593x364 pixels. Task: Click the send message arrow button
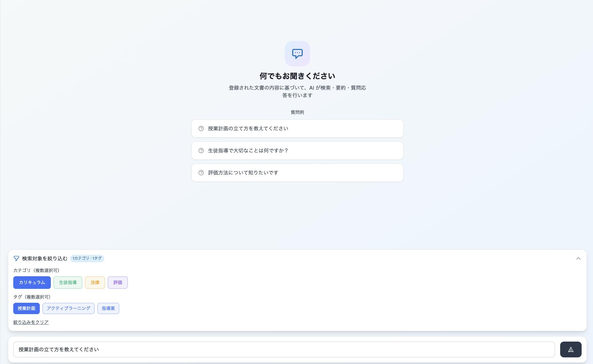[x=571, y=349]
